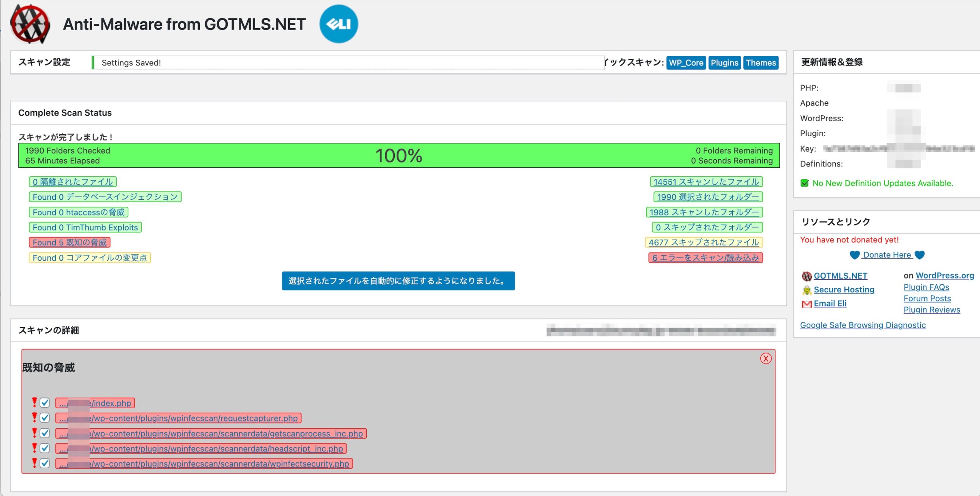Image resolution: width=980 pixels, height=496 pixels.
Task: Open the wpinfectsecurity.php threat link
Action: click(x=204, y=464)
